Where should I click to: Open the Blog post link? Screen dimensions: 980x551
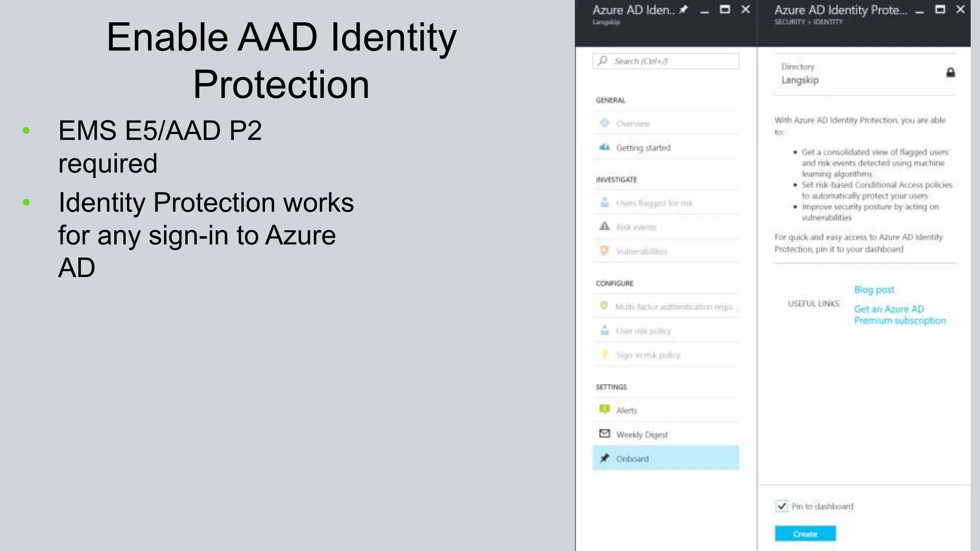tap(874, 290)
